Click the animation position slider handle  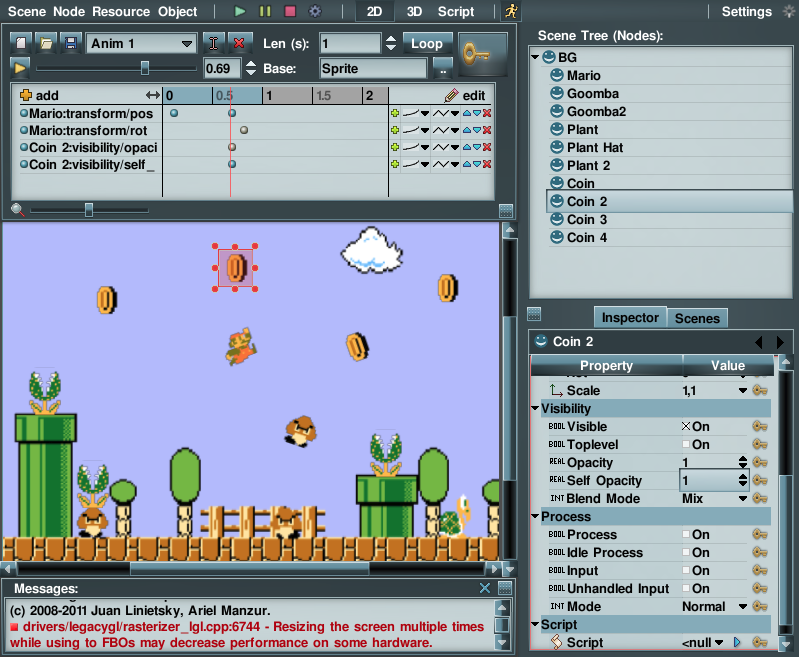(145, 68)
